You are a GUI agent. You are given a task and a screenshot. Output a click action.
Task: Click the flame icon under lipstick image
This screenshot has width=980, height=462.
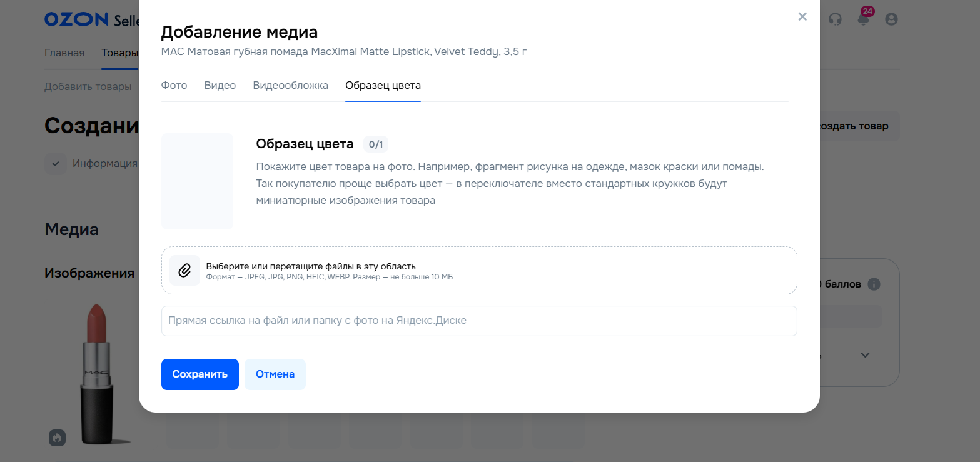[58, 438]
